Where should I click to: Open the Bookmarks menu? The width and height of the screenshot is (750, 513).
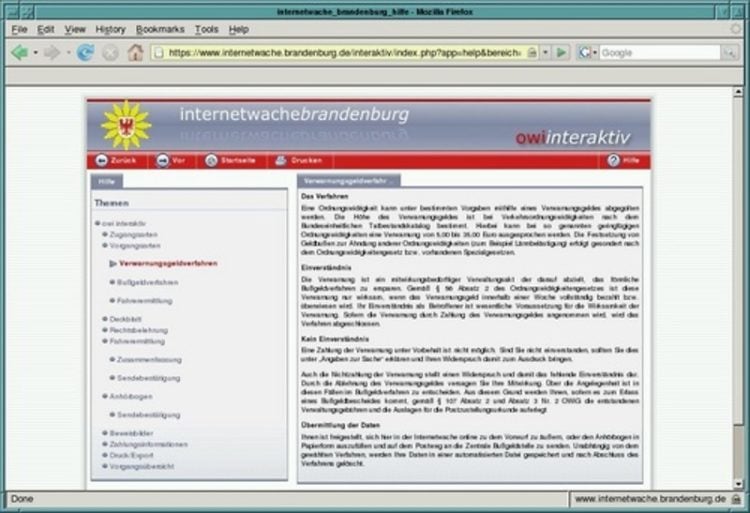[x=160, y=29]
